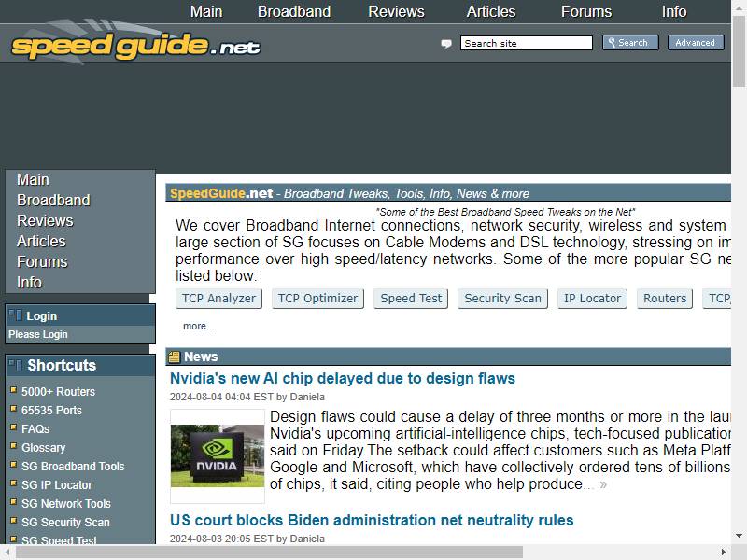
Task: Click the News section notepad icon
Action: point(175,357)
